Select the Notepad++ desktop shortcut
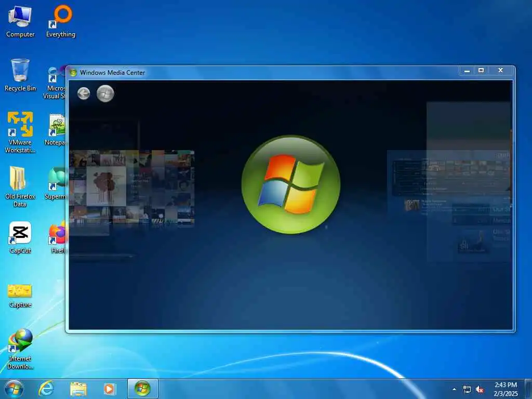This screenshot has width=532, height=399. coord(56,129)
